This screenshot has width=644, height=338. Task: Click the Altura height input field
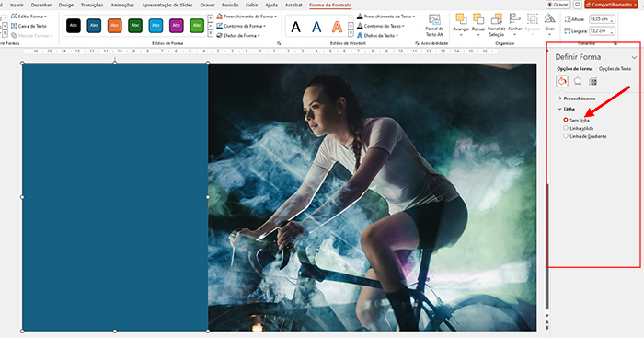click(602, 19)
